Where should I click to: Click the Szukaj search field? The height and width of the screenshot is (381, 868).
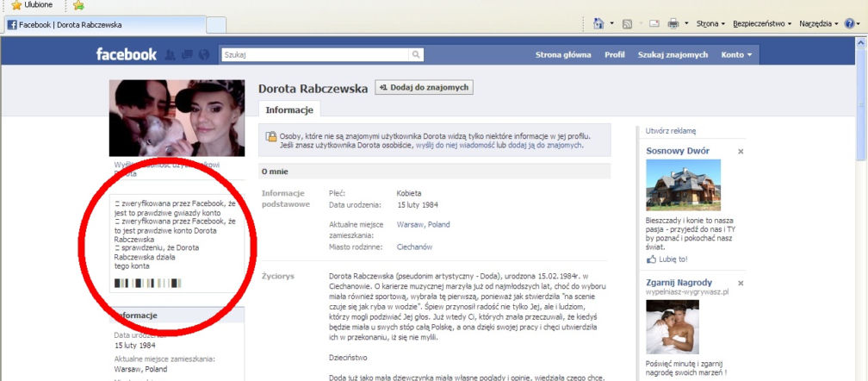pyautogui.click(x=314, y=55)
